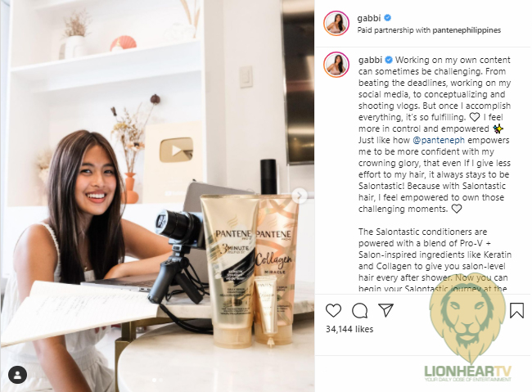Open gabbi username at start of caption

click(x=370, y=60)
